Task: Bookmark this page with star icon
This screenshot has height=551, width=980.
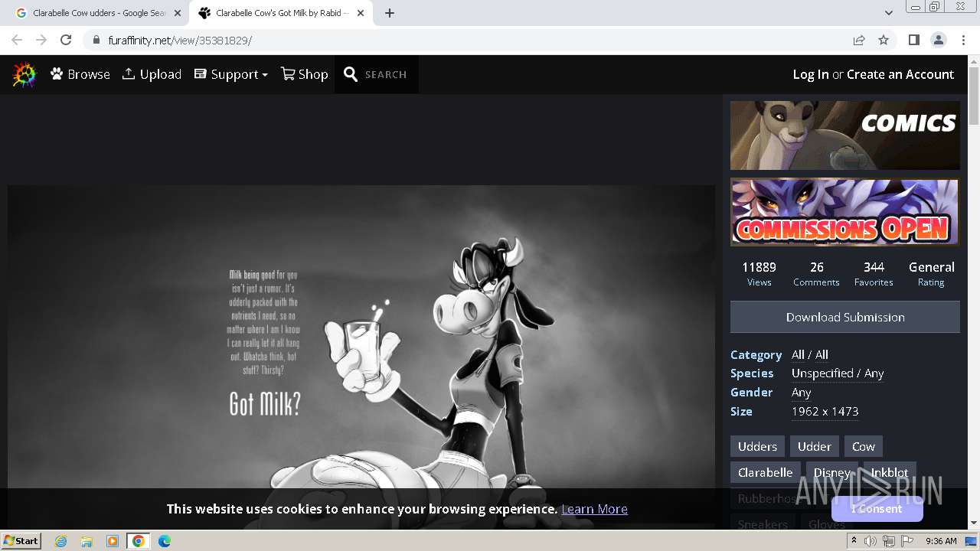Action: (884, 40)
